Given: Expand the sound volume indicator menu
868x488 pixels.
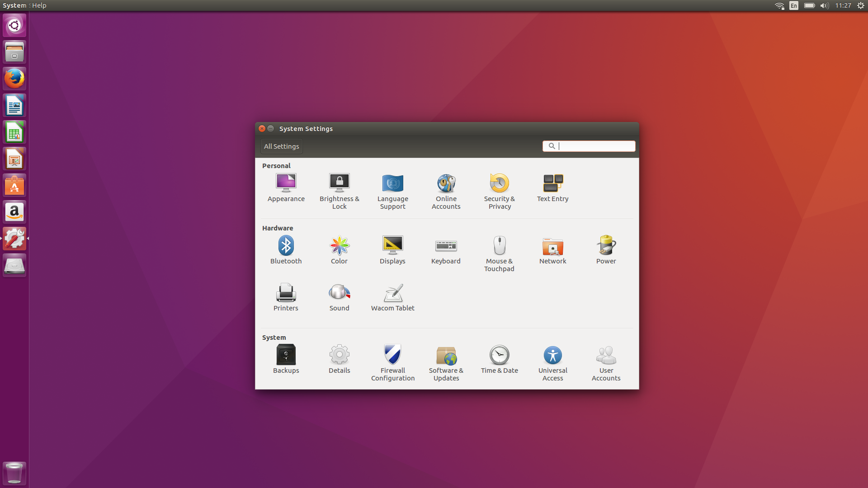Looking at the screenshot, I should [824, 5].
